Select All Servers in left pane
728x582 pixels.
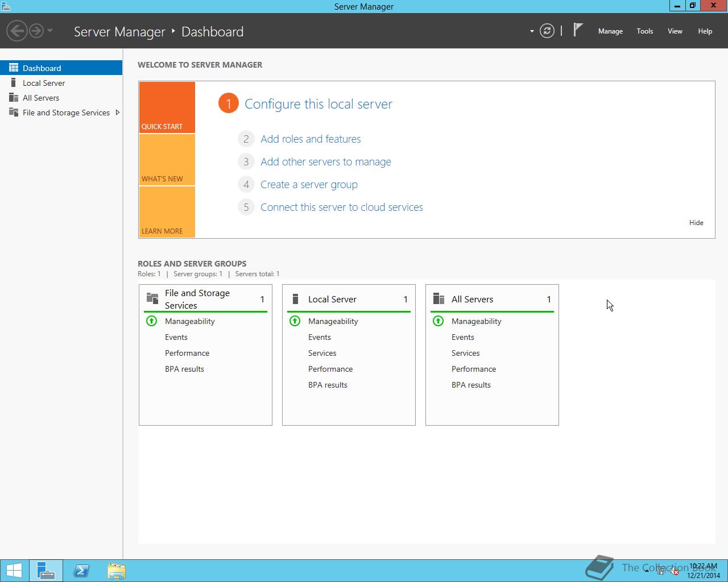[61, 98]
